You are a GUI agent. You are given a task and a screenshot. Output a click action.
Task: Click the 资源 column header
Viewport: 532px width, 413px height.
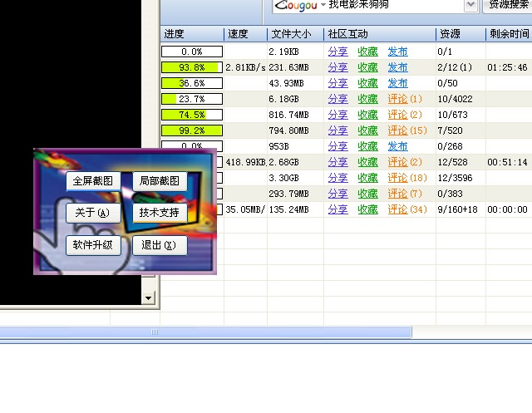click(x=460, y=34)
